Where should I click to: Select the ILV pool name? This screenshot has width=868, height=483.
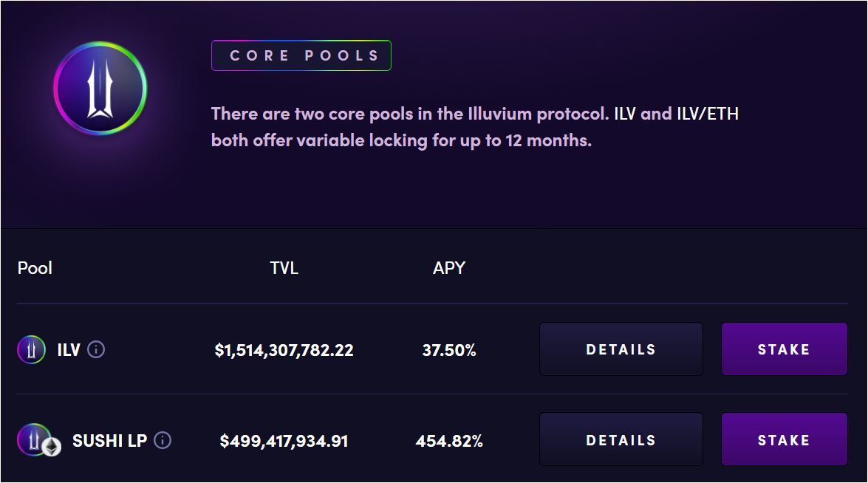tap(69, 349)
